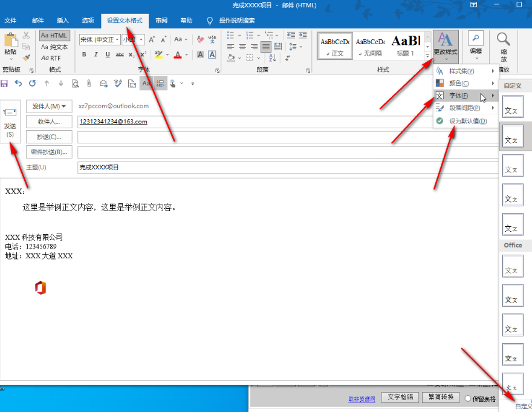Open the font color dropdown arrow
532x412 pixels.
point(187,54)
